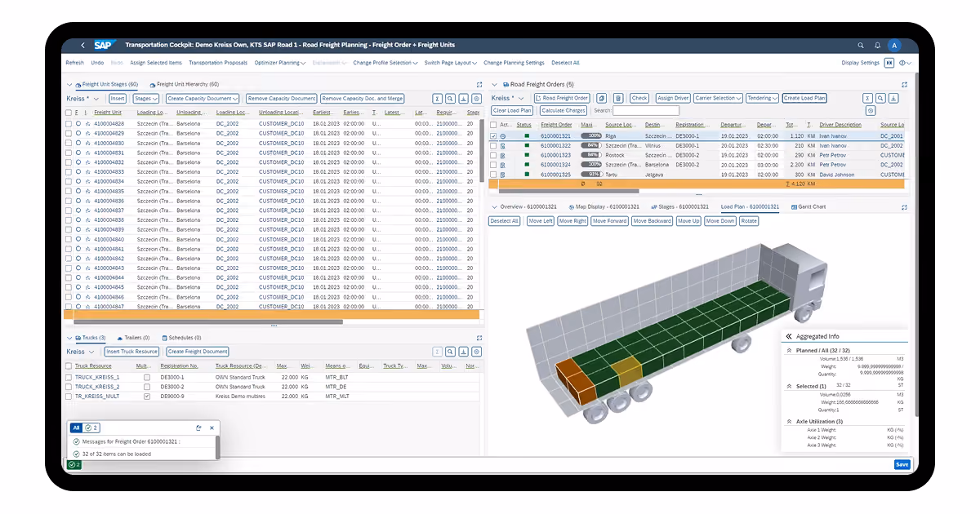
Task: Click the export icon in Road Freight Orders toolbar
Action: pyautogui.click(x=893, y=98)
